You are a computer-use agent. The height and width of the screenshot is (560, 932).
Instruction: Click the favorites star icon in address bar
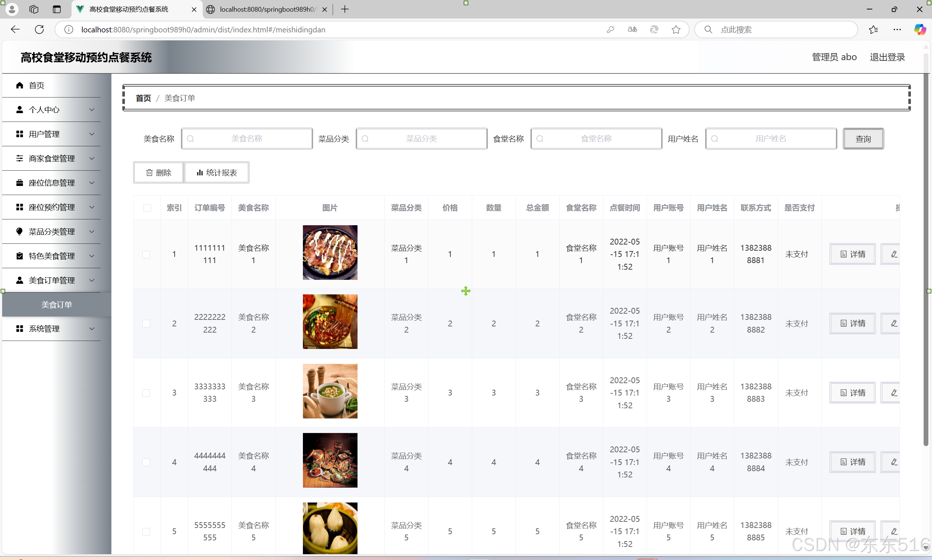pyautogui.click(x=676, y=29)
